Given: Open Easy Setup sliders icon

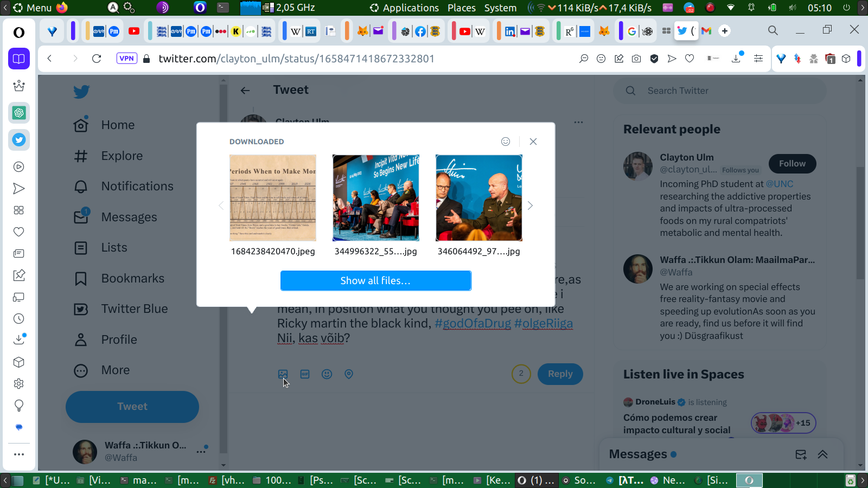Looking at the screenshot, I should [x=758, y=59].
